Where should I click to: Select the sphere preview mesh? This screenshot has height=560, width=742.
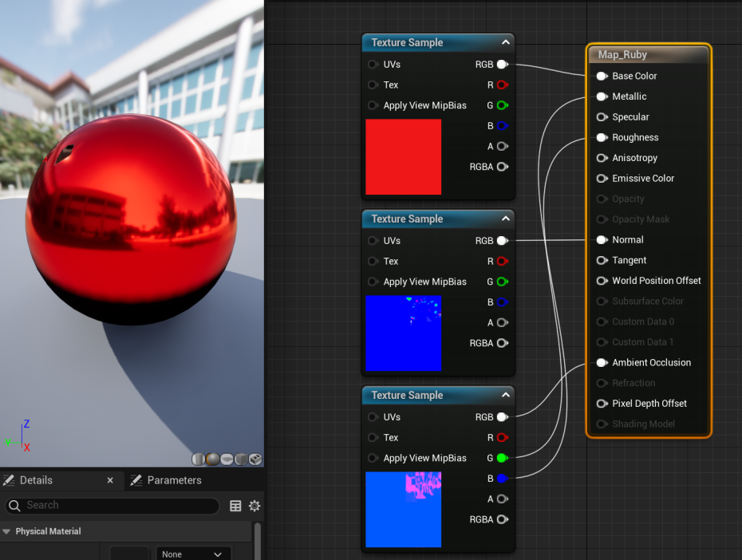click(212, 459)
